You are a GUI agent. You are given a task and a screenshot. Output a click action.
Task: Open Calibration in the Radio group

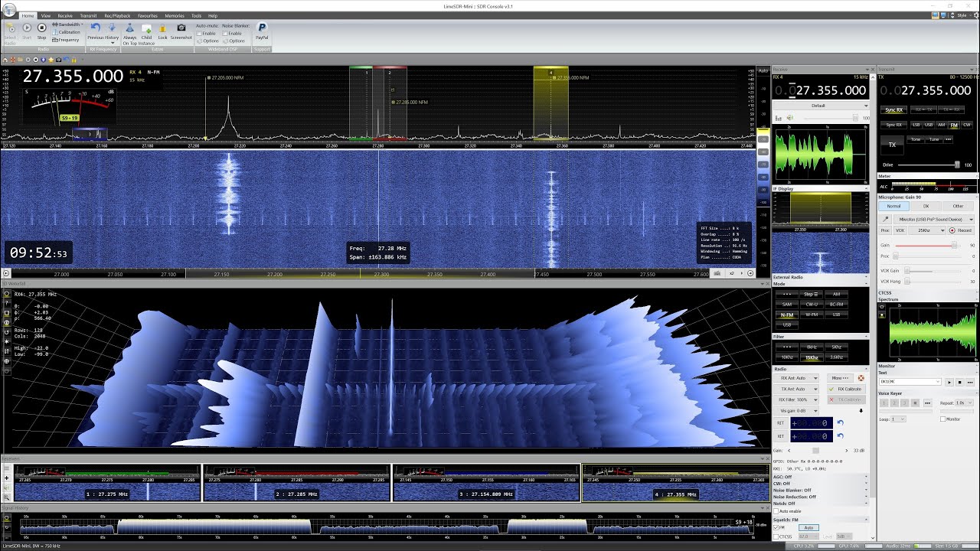tap(67, 32)
